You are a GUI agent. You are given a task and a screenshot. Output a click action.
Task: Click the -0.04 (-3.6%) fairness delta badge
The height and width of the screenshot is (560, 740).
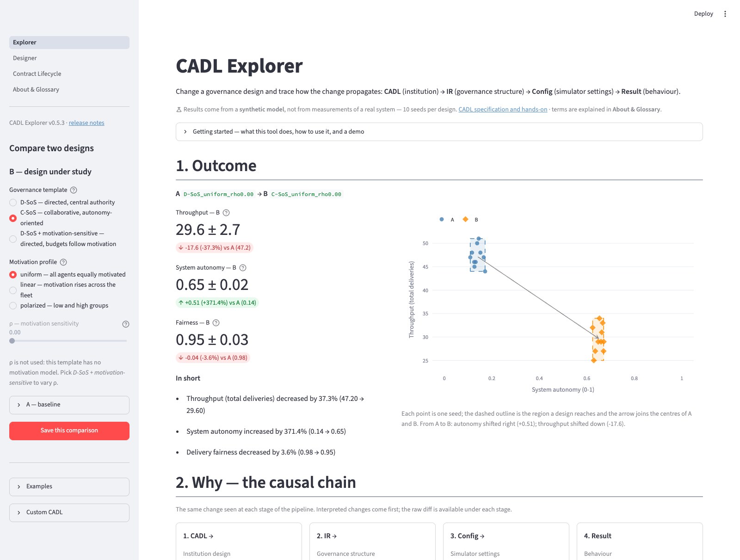pyautogui.click(x=213, y=358)
